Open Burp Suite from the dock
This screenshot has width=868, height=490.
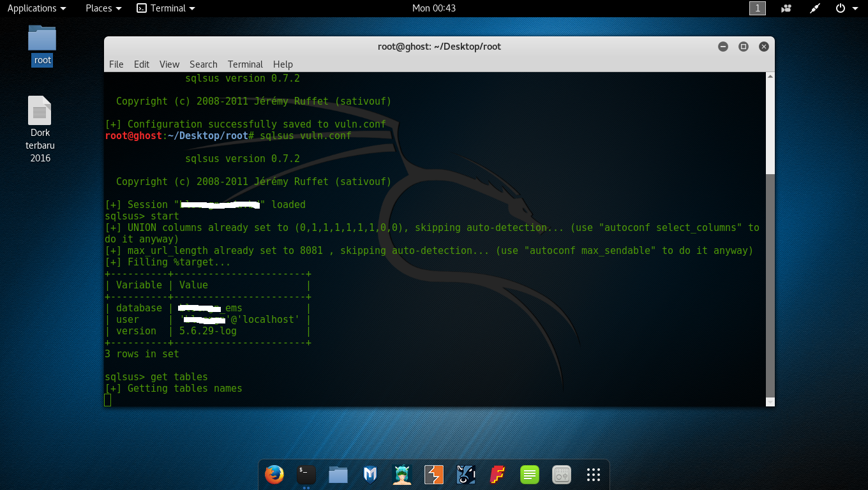click(x=434, y=475)
